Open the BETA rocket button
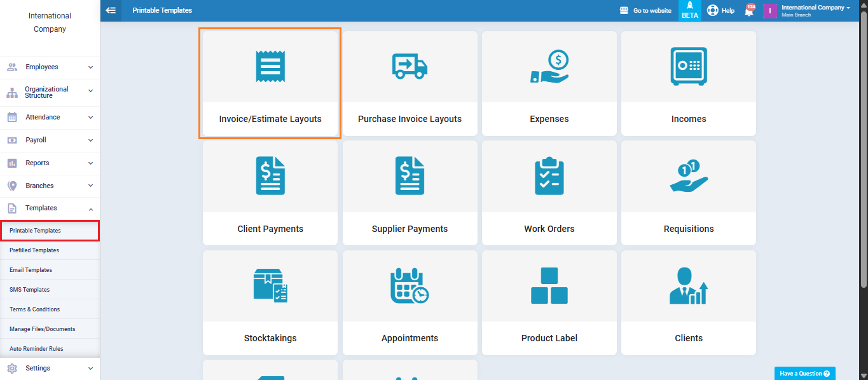This screenshot has width=868, height=380. (689, 10)
